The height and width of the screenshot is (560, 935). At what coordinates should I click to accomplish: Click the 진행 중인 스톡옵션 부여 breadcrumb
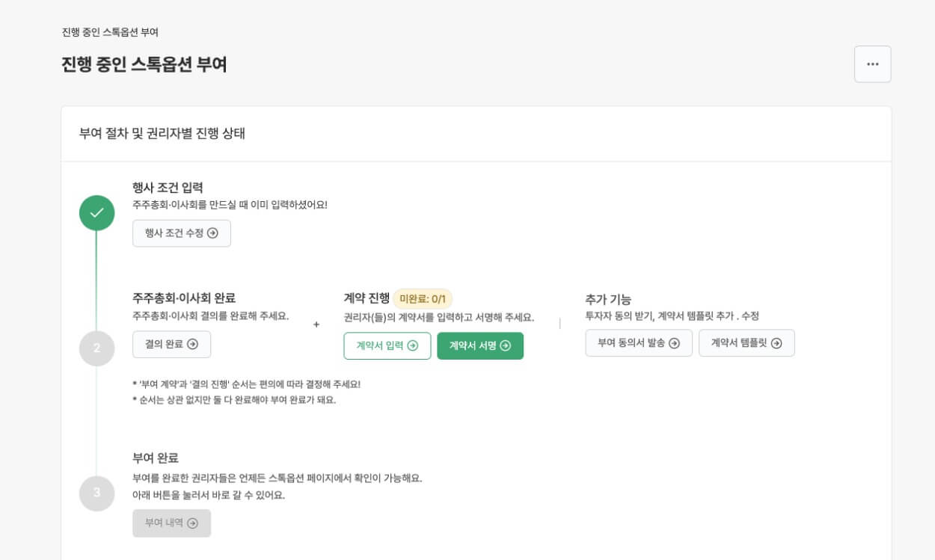[110, 32]
